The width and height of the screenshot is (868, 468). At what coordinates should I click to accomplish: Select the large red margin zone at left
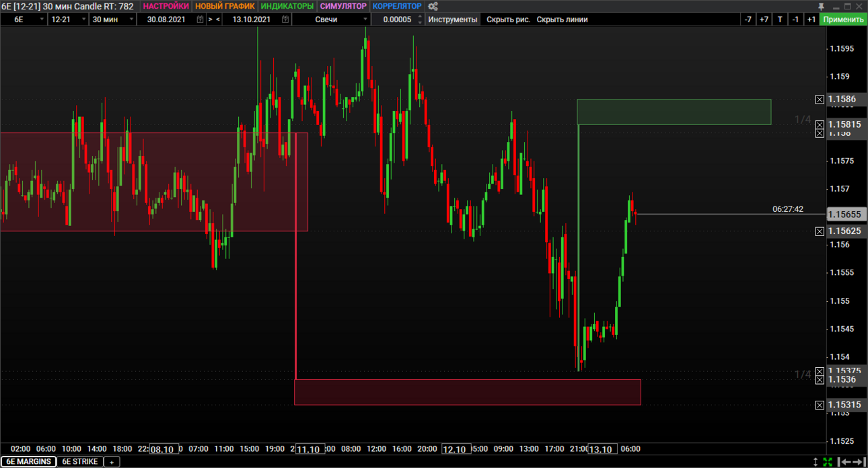(x=153, y=182)
